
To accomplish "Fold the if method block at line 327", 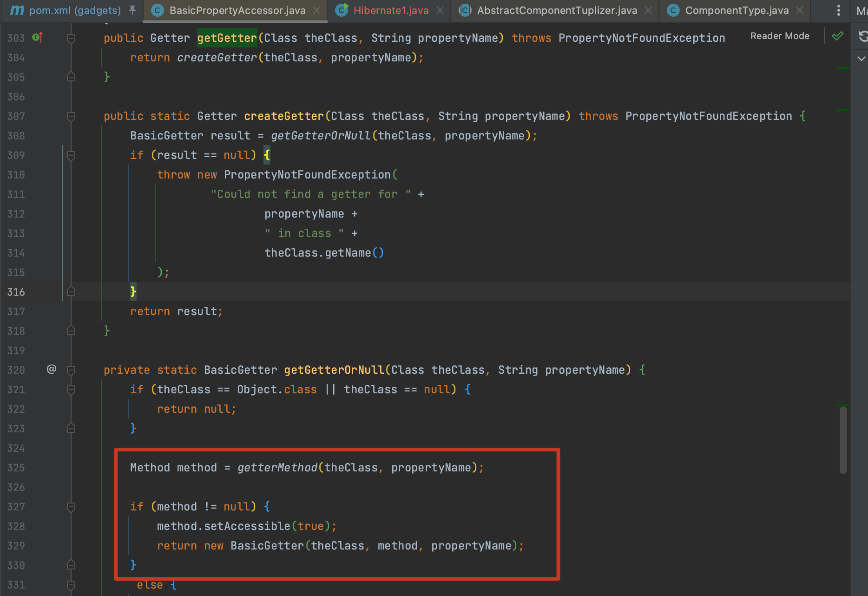I will 71,507.
